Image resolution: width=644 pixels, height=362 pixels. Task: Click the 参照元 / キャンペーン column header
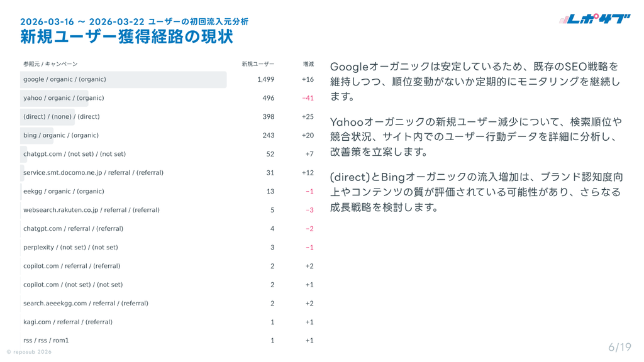(50, 64)
